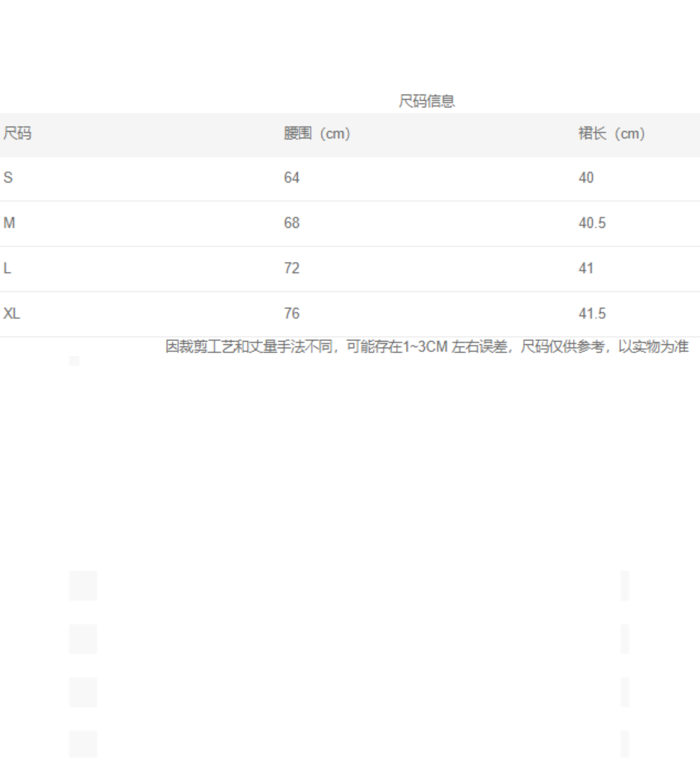Screen dimensions: 700x767
Task: Select the 尺码 column header
Action: point(17,133)
